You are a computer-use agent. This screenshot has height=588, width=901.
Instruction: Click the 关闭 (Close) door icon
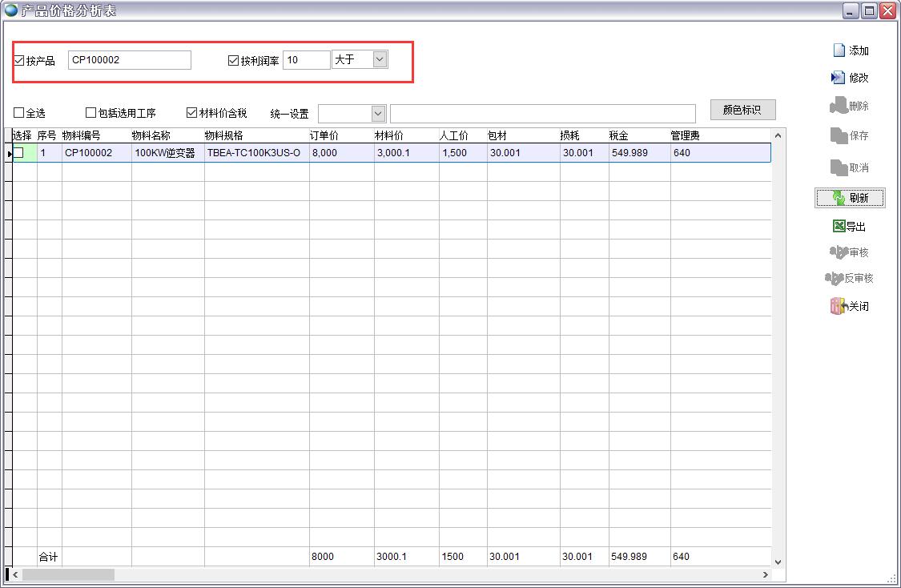pyautogui.click(x=839, y=306)
